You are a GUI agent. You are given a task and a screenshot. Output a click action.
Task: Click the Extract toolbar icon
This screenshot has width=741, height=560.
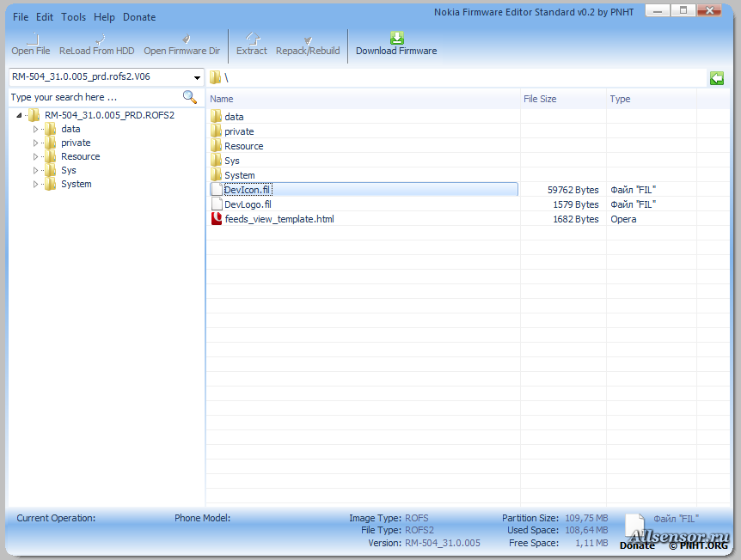252,39
